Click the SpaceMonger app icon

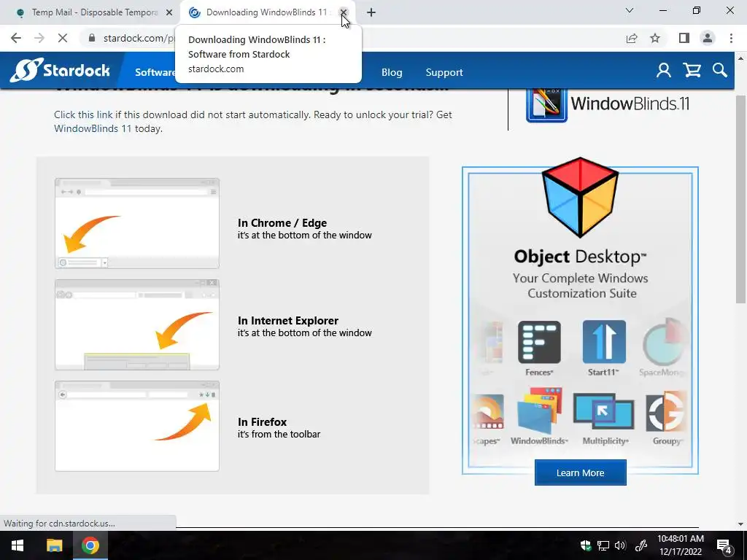[665, 343]
